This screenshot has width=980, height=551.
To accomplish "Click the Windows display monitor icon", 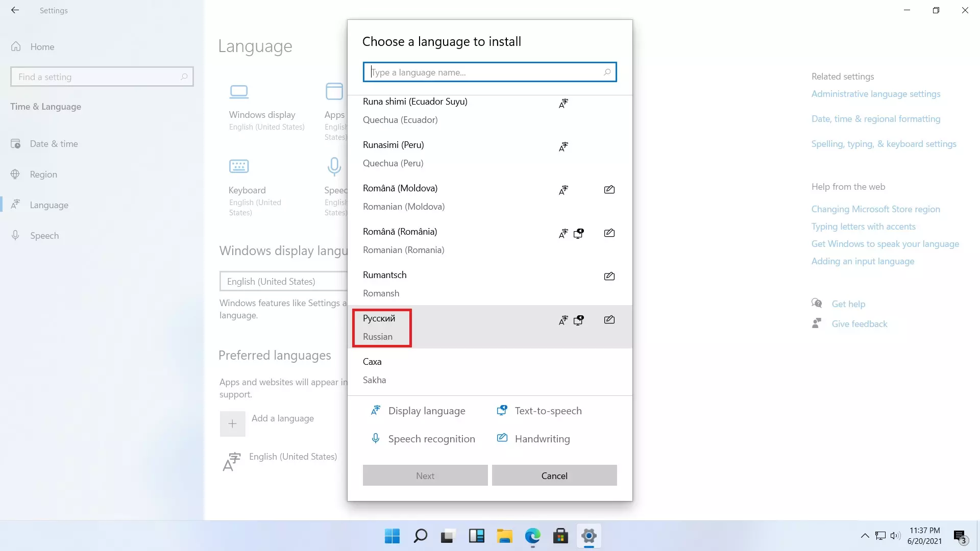I will click(239, 92).
